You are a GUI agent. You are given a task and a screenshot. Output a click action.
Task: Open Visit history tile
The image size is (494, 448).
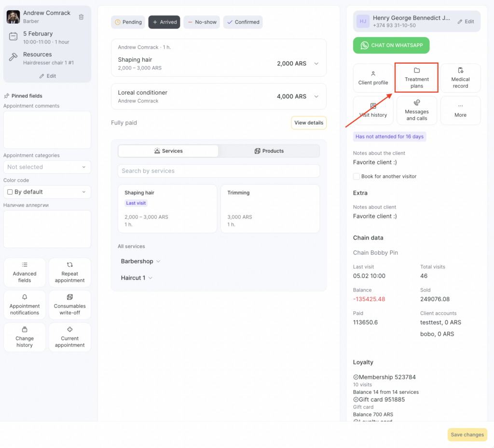point(373,111)
